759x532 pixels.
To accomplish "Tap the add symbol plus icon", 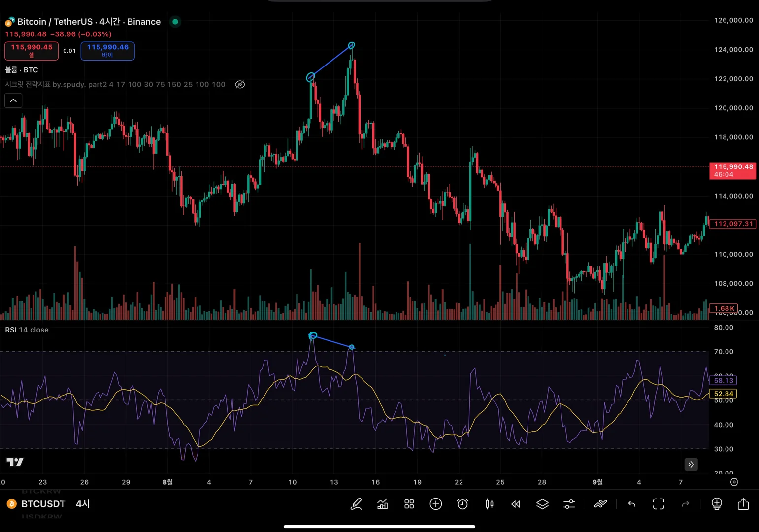I will pos(436,504).
